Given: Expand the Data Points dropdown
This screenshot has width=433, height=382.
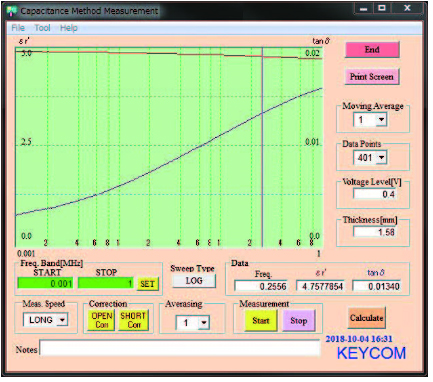Looking at the screenshot, I should coord(381,157).
